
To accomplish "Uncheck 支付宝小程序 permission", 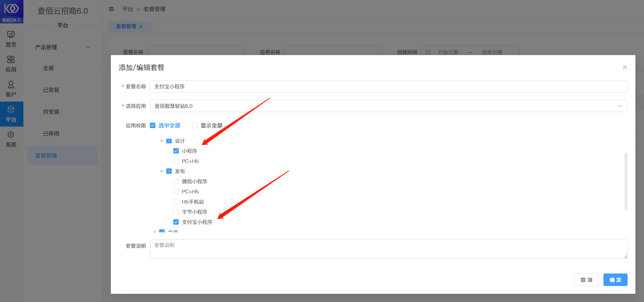I will tap(176, 222).
